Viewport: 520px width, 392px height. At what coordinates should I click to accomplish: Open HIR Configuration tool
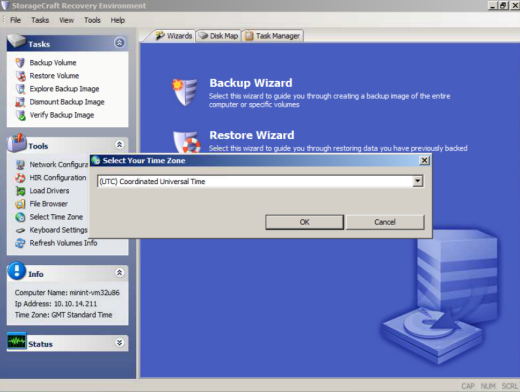(58, 178)
